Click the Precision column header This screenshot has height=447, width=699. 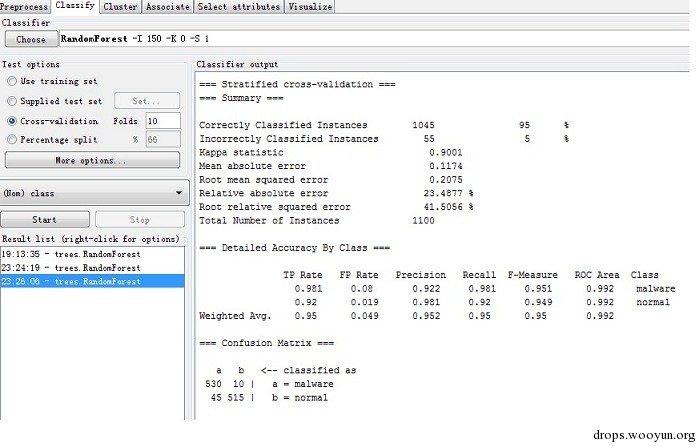click(x=420, y=275)
